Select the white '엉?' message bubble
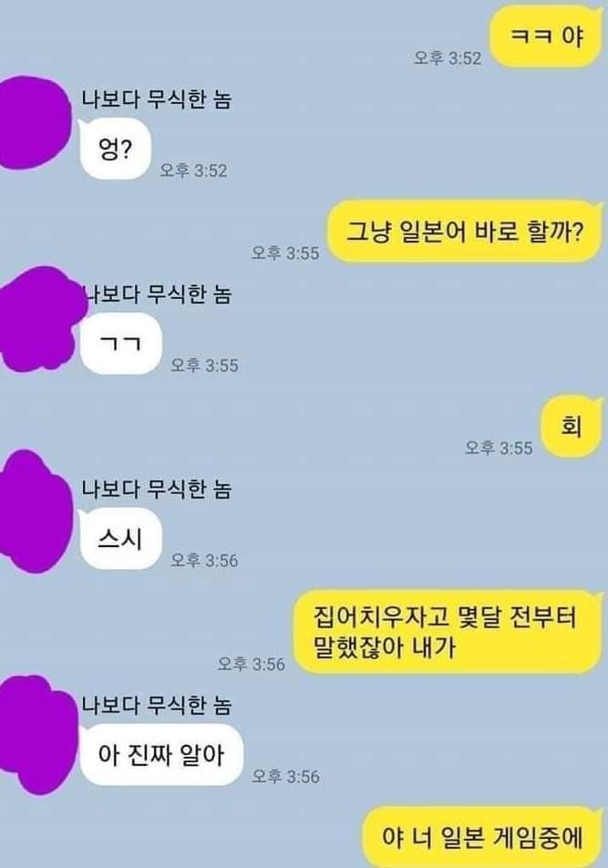 [x=115, y=149]
